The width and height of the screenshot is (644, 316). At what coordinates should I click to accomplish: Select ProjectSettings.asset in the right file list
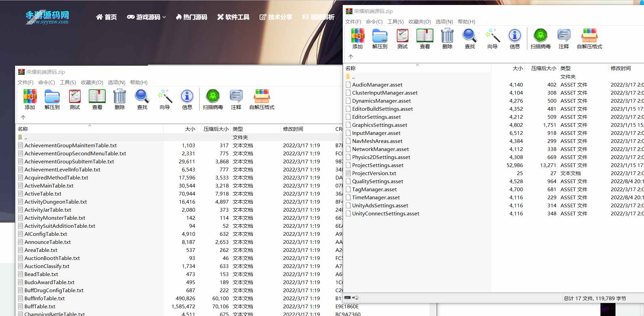coord(378,165)
